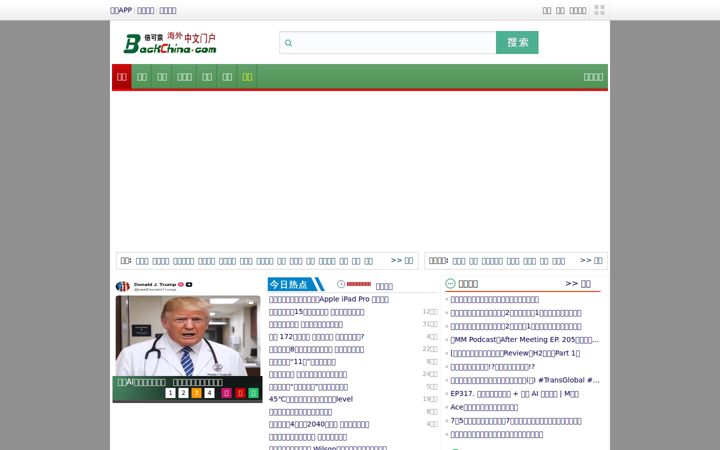Open the four-square grid icon in the top bar
The width and height of the screenshot is (720, 450).
(599, 10)
